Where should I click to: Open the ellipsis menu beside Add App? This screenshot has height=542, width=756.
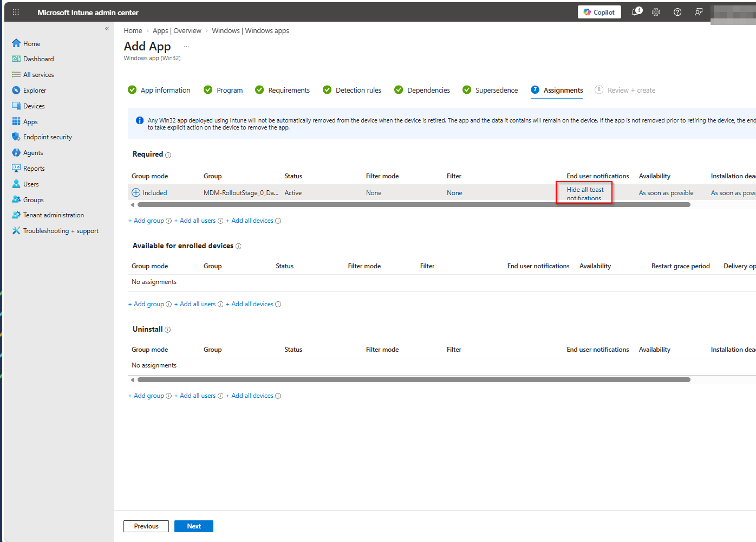coord(186,47)
